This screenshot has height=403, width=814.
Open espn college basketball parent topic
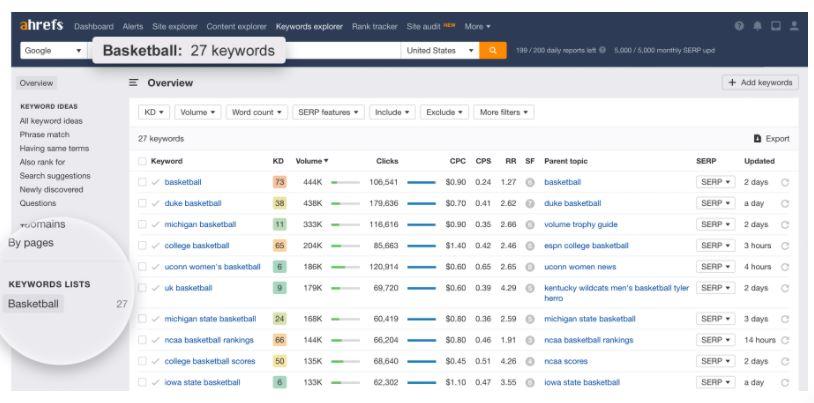(586, 246)
